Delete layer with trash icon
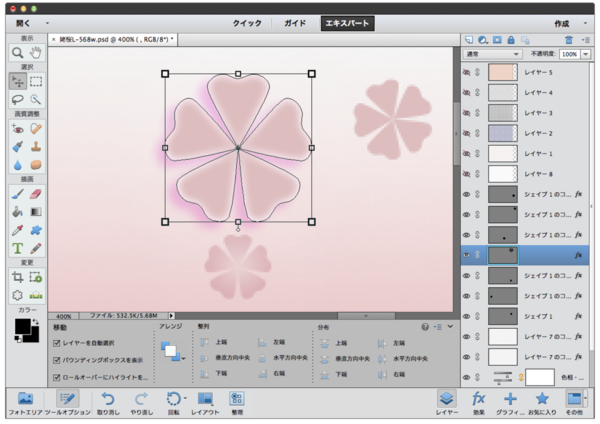 (x=569, y=40)
